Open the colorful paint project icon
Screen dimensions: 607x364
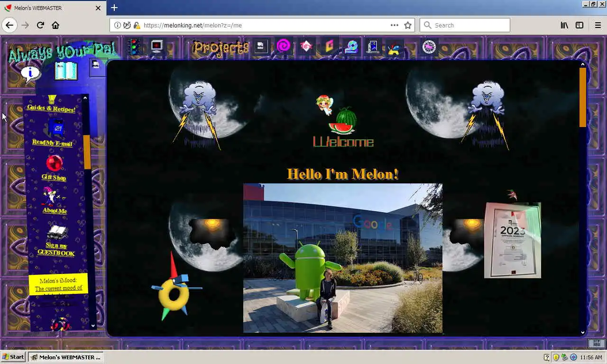click(x=394, y=47)
